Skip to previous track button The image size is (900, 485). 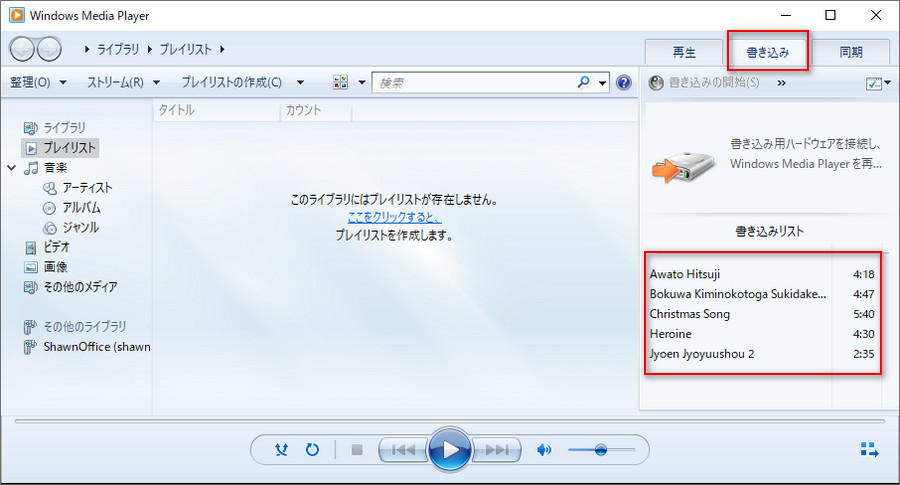point(403,450)
